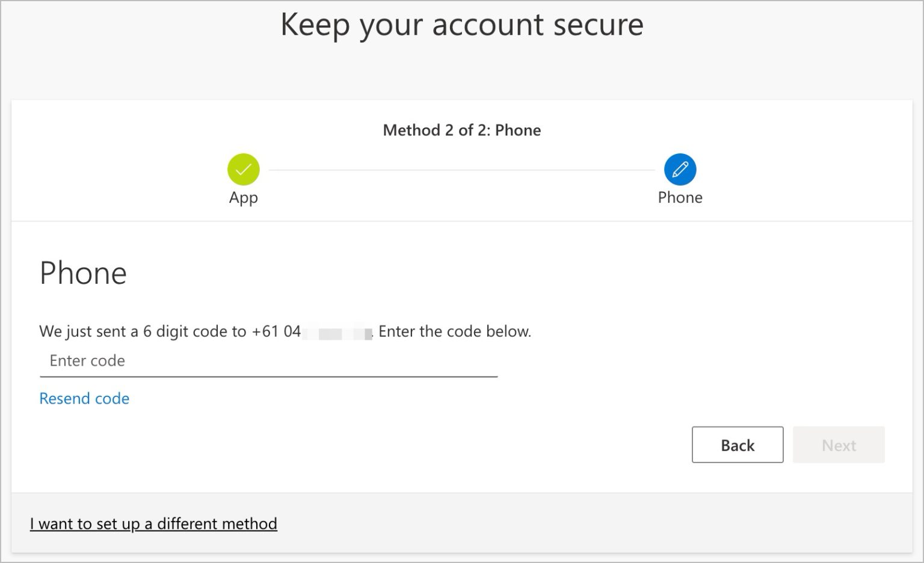Click the checkmark inside the green circle
924x563 pixels.
pyautogui.click(x=243, y=170)
